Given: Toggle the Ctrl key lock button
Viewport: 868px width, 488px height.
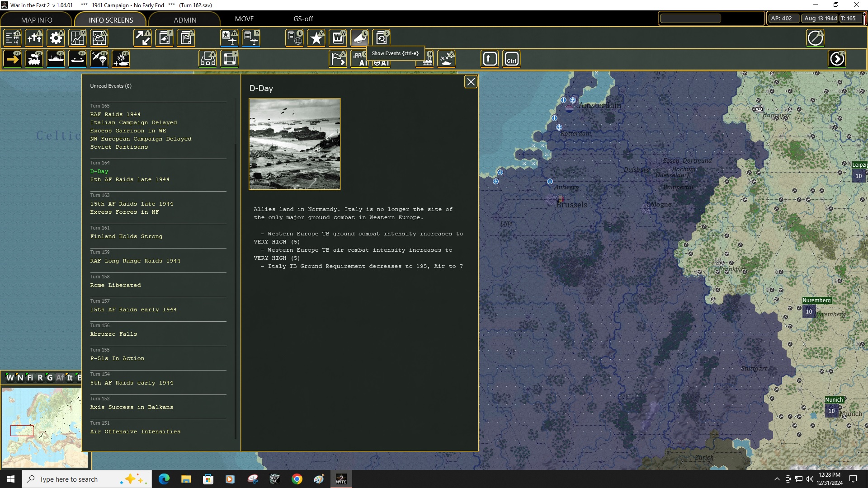Looking at the screenshot, I should click(511, 59).
